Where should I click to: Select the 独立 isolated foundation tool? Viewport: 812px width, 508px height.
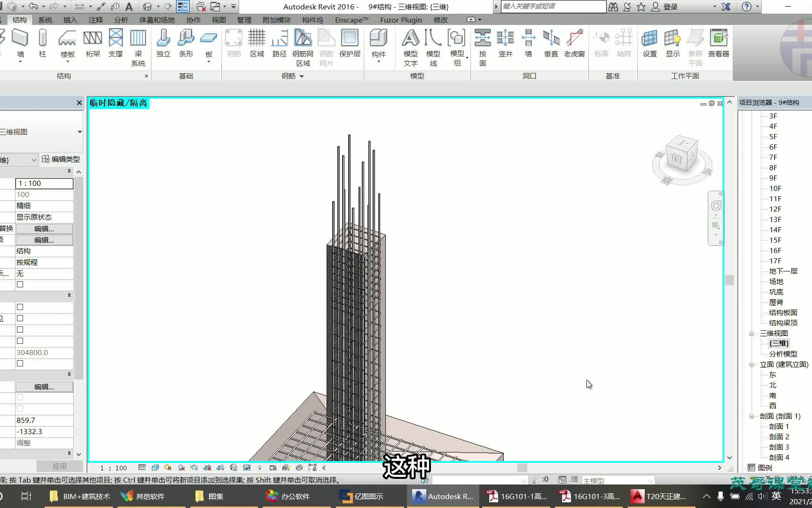[x=163, y=45]
